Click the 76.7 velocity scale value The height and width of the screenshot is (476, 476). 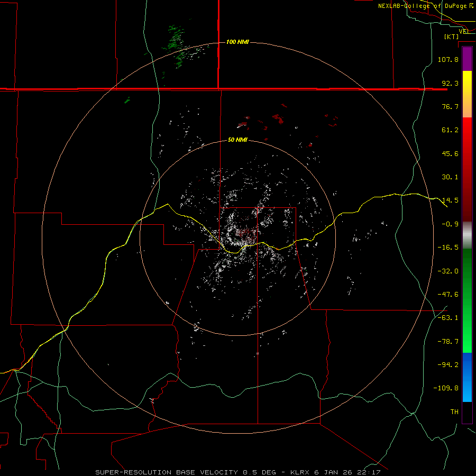450,106
